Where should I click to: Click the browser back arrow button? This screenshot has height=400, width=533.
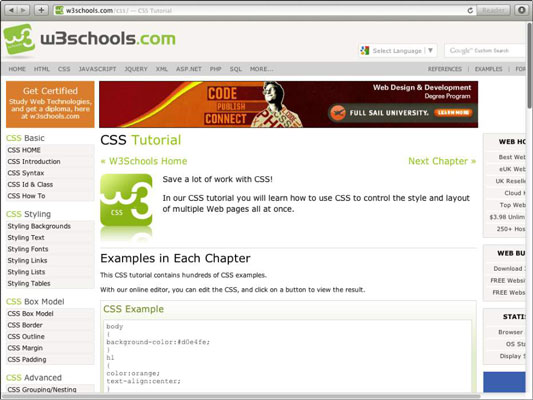click(x=12, y=10)
